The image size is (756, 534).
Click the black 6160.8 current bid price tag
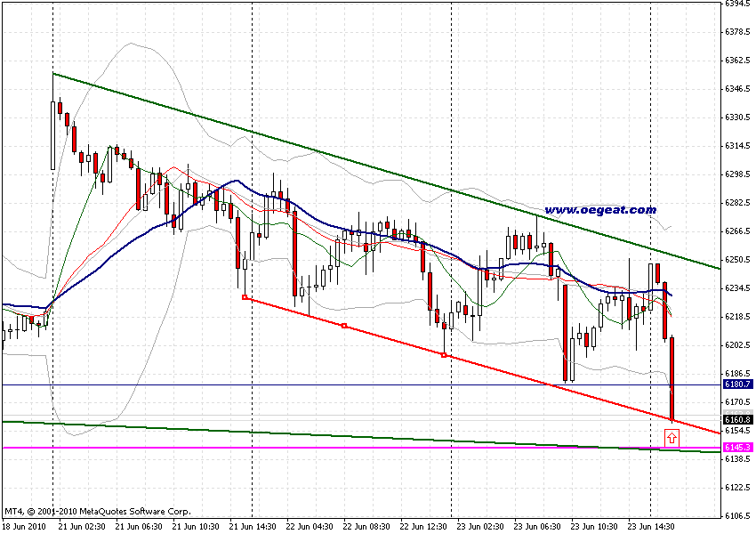(x=737, y=419)
